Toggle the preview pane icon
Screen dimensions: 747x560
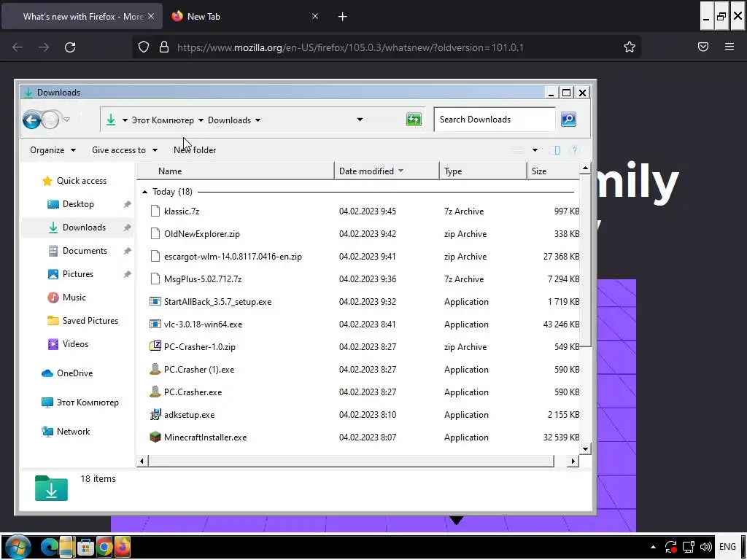coord(555,150)
